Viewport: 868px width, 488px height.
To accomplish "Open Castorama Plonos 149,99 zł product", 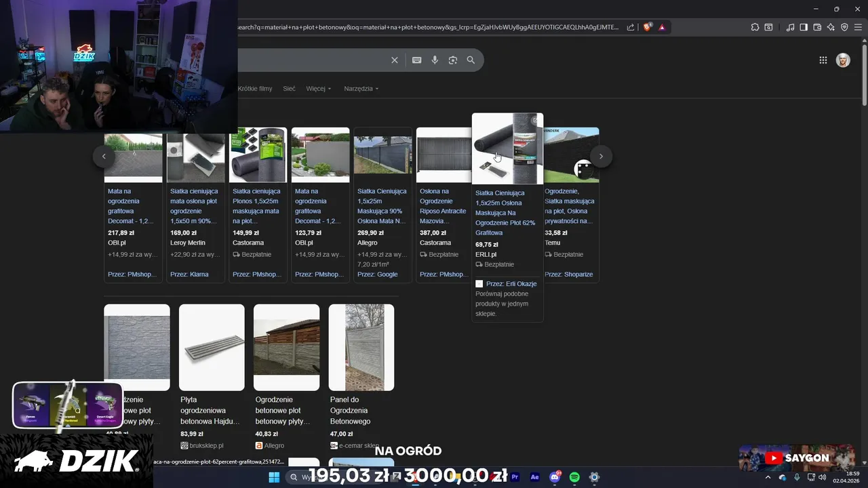I will point(258,205).
